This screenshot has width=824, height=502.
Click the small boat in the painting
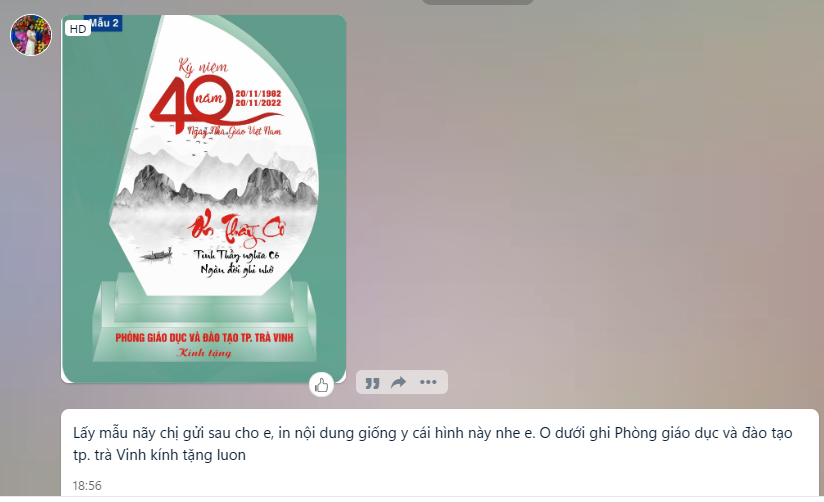pyautogui.click(x=157, y=256)
